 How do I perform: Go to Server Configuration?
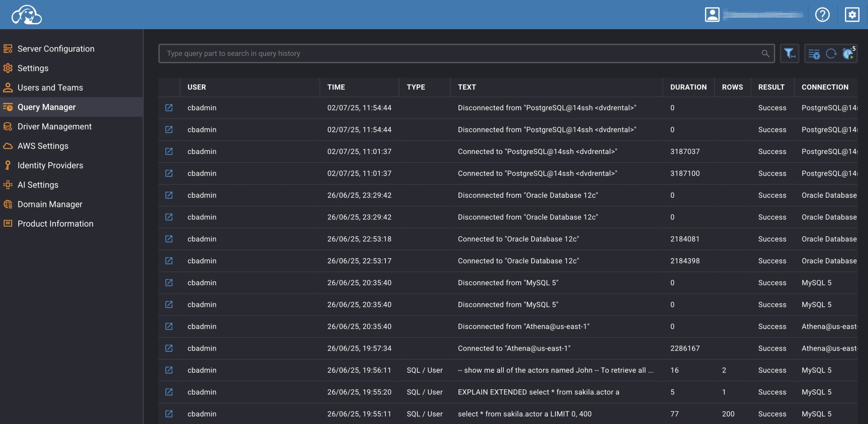point(56,49)
